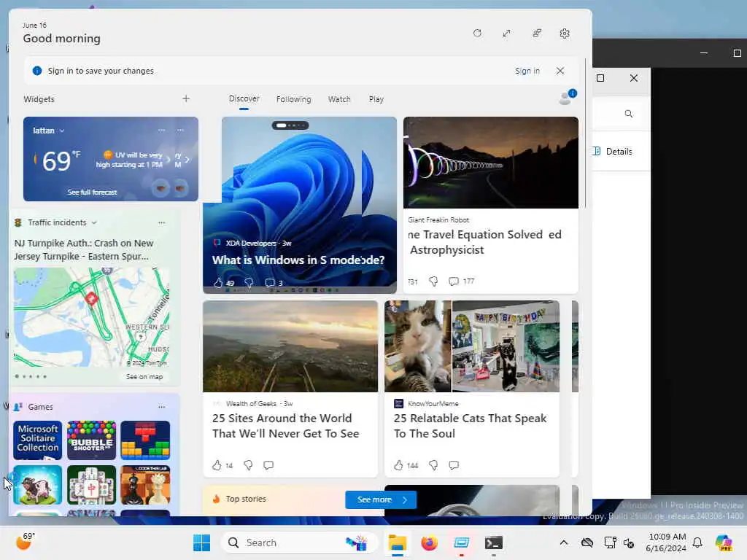Click Sign in link in banner

coord(527,71)
